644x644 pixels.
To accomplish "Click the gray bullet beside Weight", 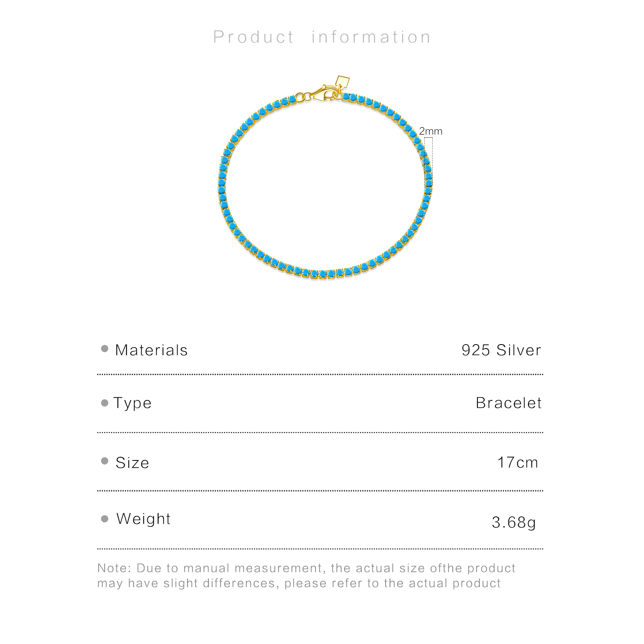I will [x=105, y=519].
